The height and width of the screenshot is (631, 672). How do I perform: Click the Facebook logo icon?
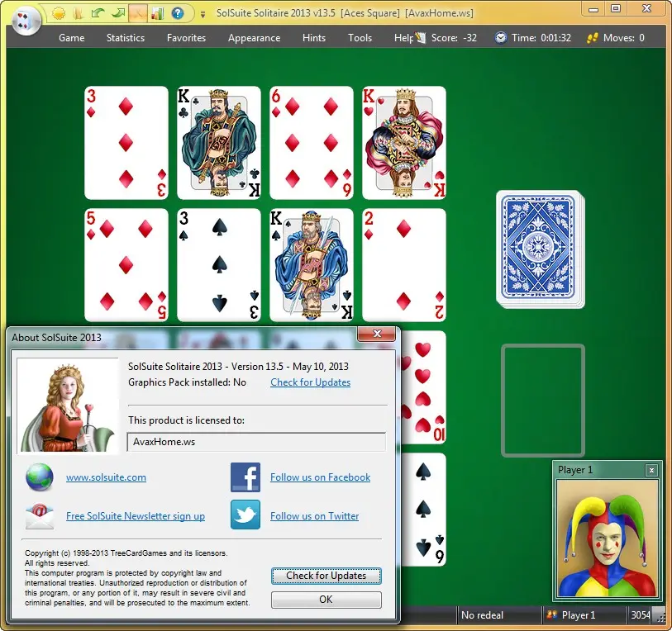(245, 477)
